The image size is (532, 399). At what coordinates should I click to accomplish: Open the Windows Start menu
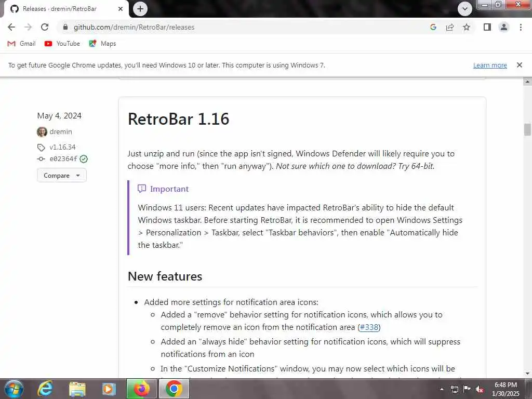(14, 389)
